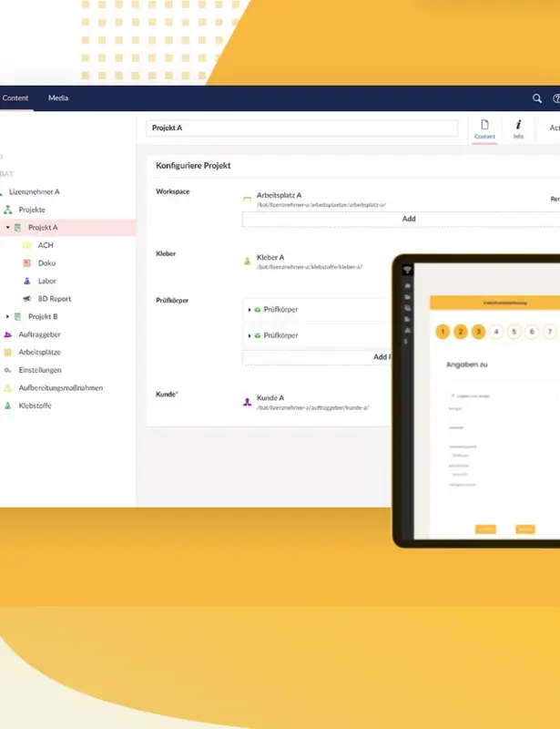Click the Arbeitsplätze grid icon

pyautogui.click(x=7, y=353)
